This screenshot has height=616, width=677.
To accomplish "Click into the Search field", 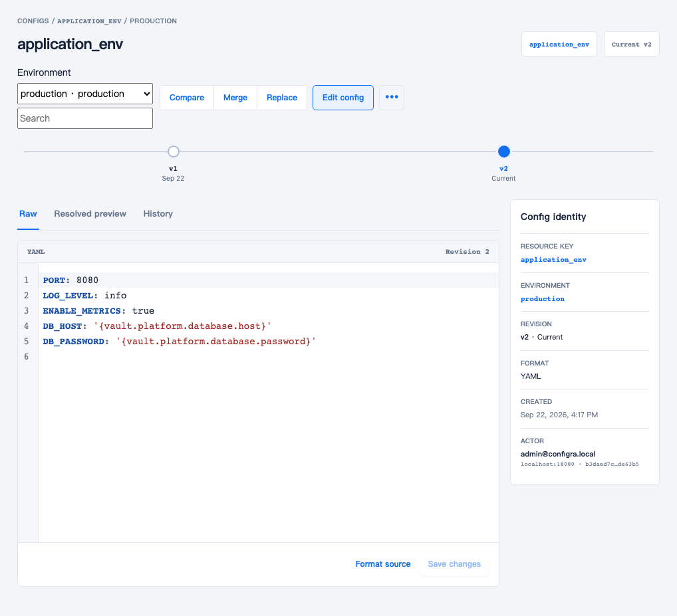I will pyautogui.click(x=85, y=118).
